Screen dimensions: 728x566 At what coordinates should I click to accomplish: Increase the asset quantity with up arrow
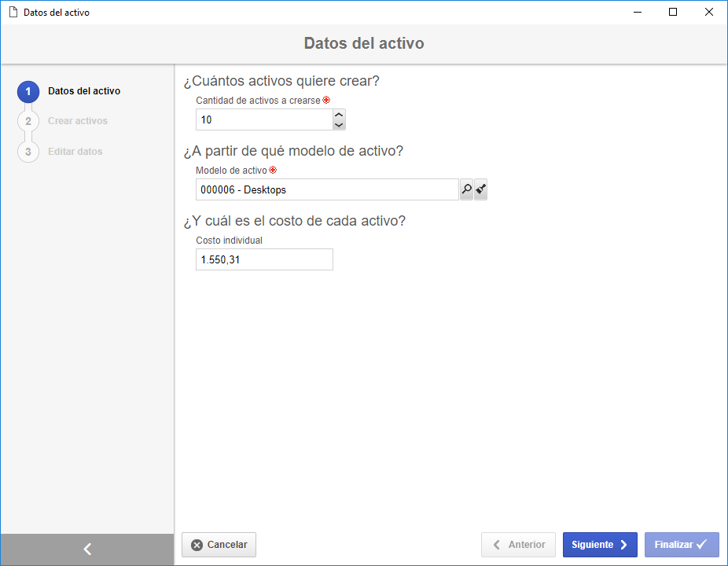point(339,115)
